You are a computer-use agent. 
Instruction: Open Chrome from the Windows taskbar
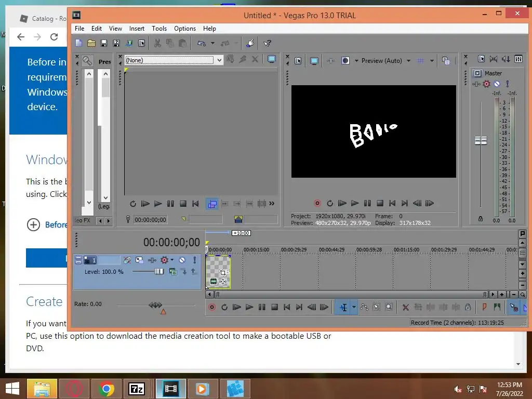click(x=106, y=389)
